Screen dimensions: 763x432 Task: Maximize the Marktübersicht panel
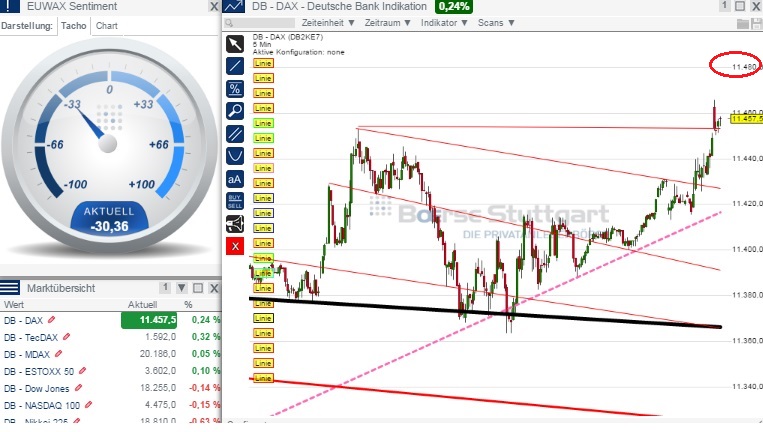[x=198, y=288]
